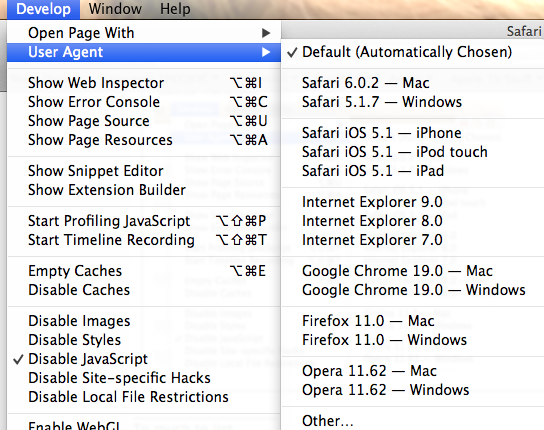The width and height of the screenshot is (544, 430).
Task: Toggle Disable Local File Restrictions
Action: click(x=144, y=397)
